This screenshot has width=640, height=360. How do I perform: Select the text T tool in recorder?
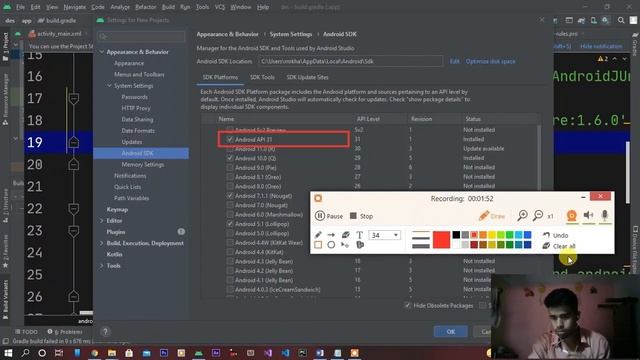coord(359,235)
